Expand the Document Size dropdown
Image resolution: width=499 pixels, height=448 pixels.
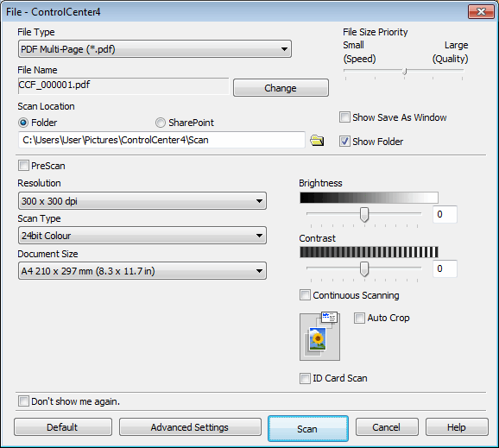point(142,271)
